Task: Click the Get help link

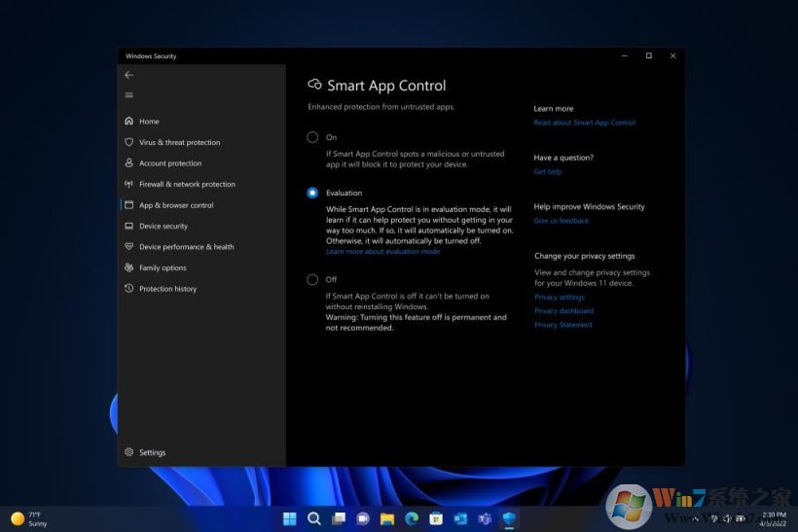Action: [x=548, y=172]
